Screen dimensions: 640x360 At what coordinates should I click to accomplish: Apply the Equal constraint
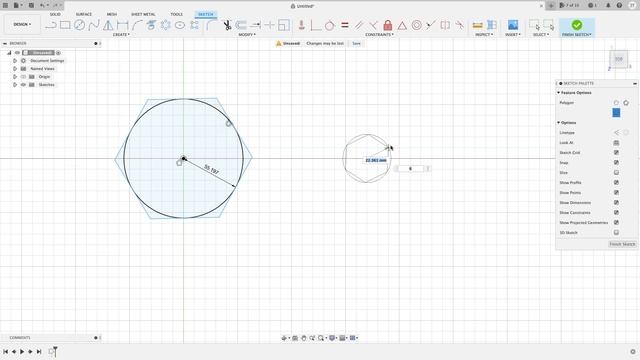(x=345, y=25)
